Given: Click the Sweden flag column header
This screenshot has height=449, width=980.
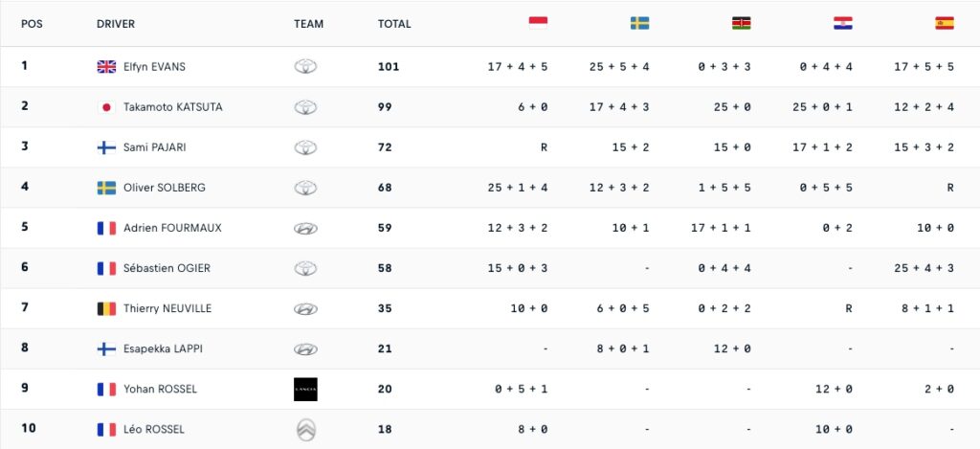Looking at the screenshot, I should [x=639, y=23].
